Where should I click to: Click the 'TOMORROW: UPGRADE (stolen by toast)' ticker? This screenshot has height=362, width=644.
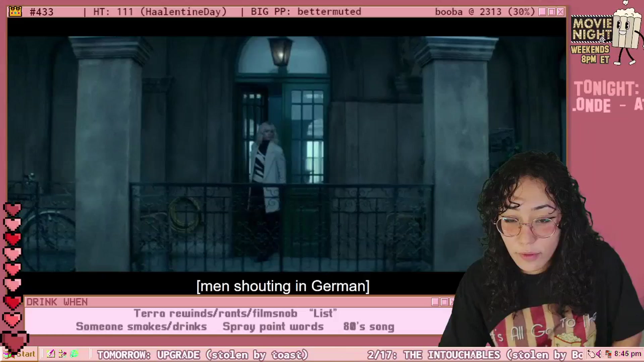coord(203,355)
